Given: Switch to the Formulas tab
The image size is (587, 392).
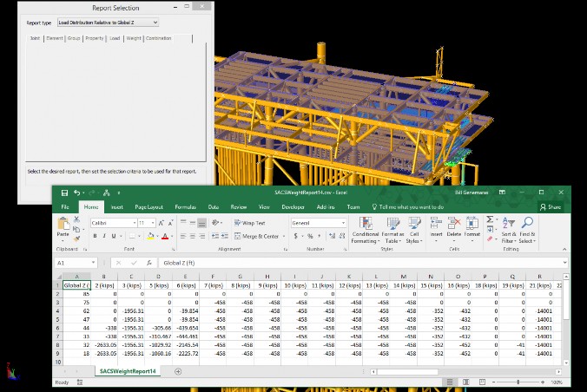Looking at the screenshot, I should (x=185, y=207).
